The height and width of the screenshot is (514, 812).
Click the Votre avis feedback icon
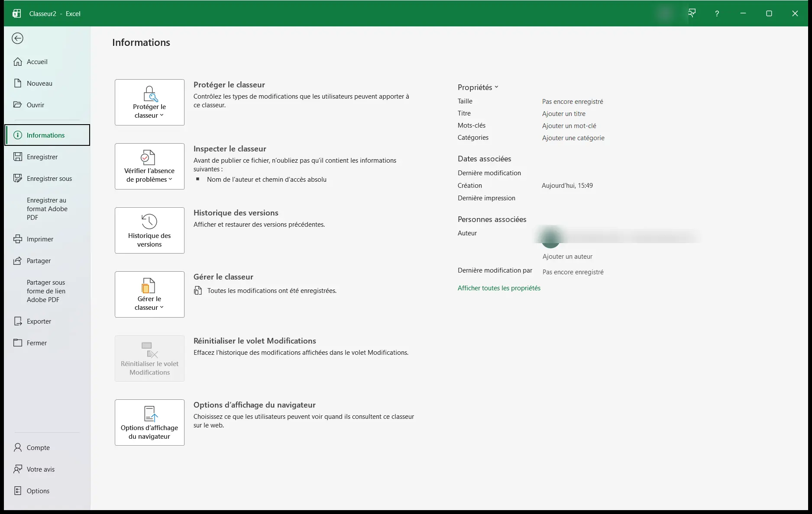click(18, 469)
